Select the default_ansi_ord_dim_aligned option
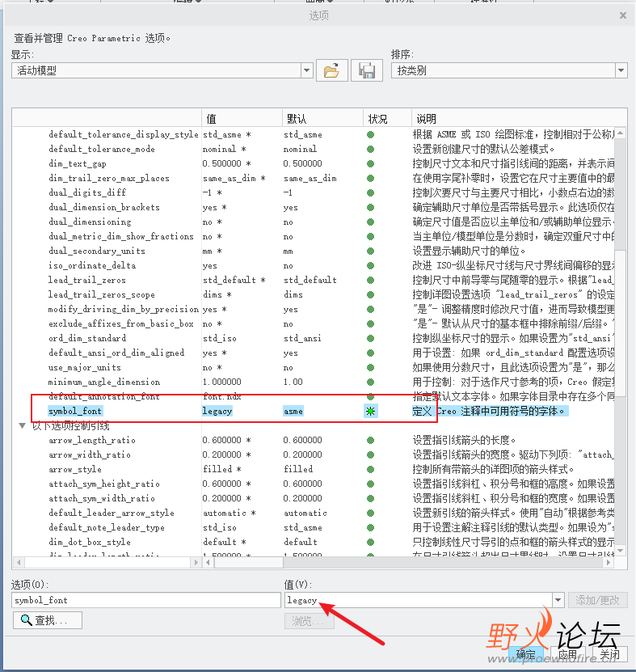This screenshot has width=636, height=672. pos(116,353)
